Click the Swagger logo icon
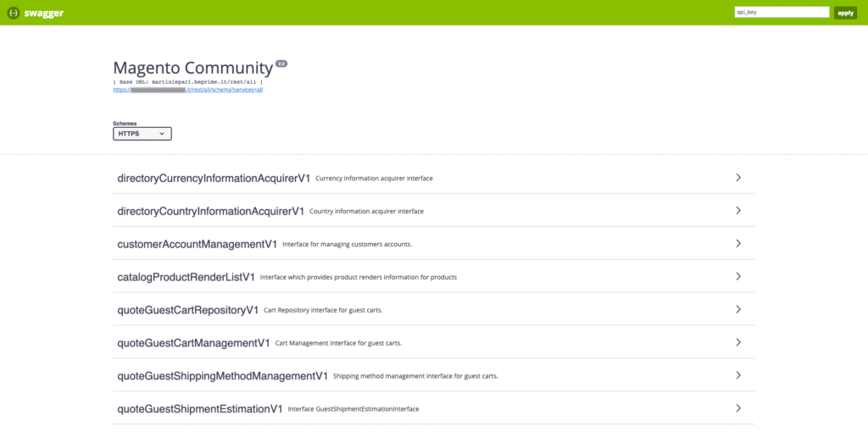868x432 pixels. 14,13
